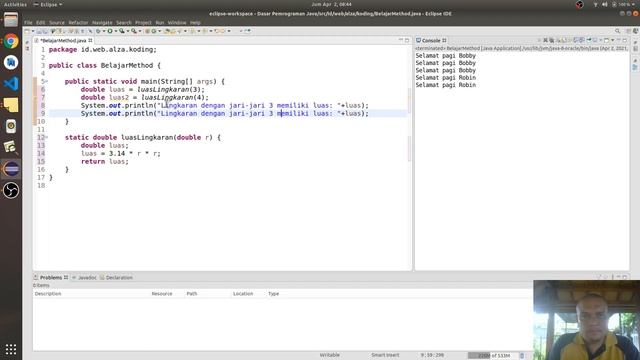This screenshot has height=360, width=640.
Task: Open the New wizard dropdown arrow
Action: (33, 31)
